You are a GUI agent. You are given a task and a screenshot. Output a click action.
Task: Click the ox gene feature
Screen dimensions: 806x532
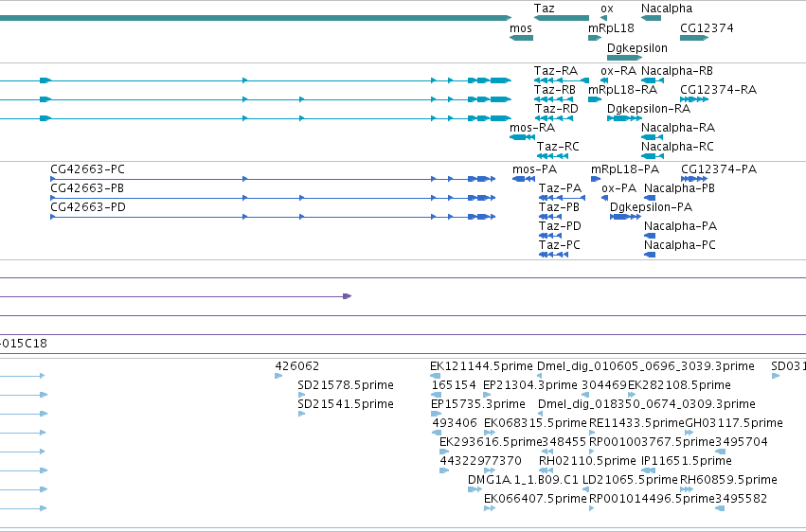(x=603, y=18)
